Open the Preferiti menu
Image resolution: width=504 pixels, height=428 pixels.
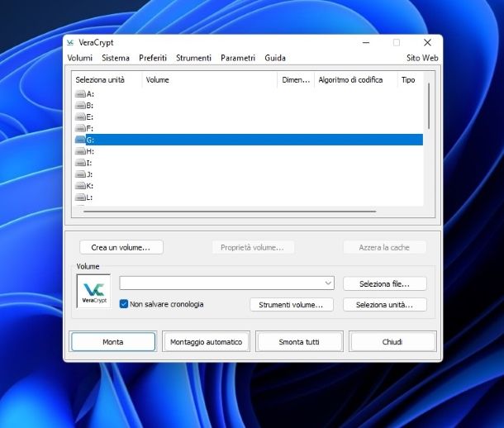pos(153,58)
